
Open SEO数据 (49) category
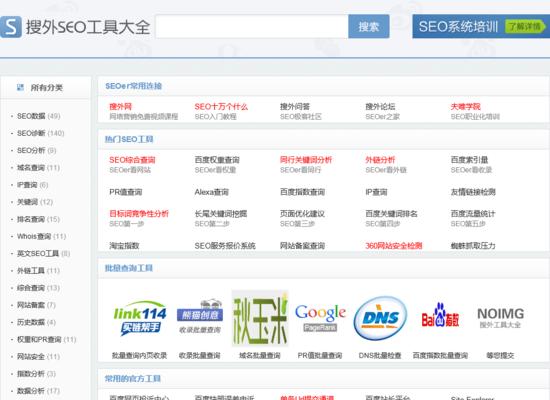pos(39,116)
